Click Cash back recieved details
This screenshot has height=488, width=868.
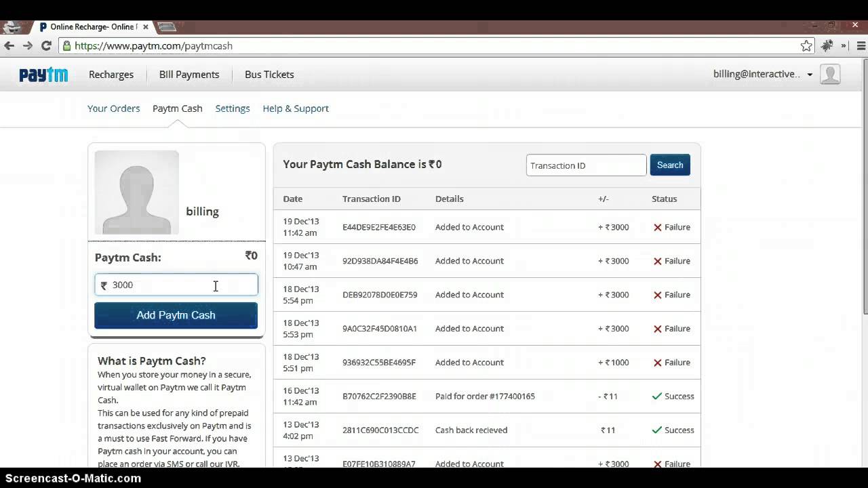point(471,430)
